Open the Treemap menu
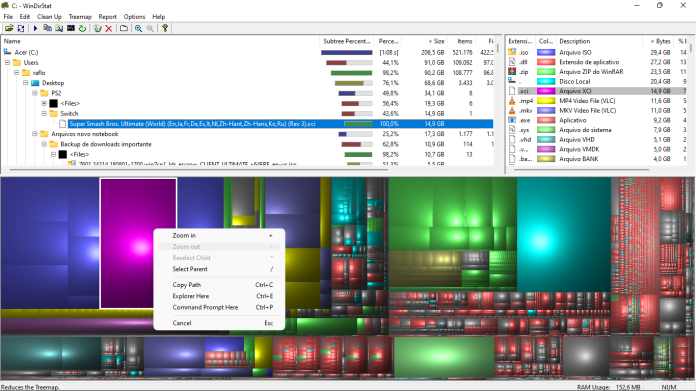The height and width of the screenshot is (391, 696). 80,16
